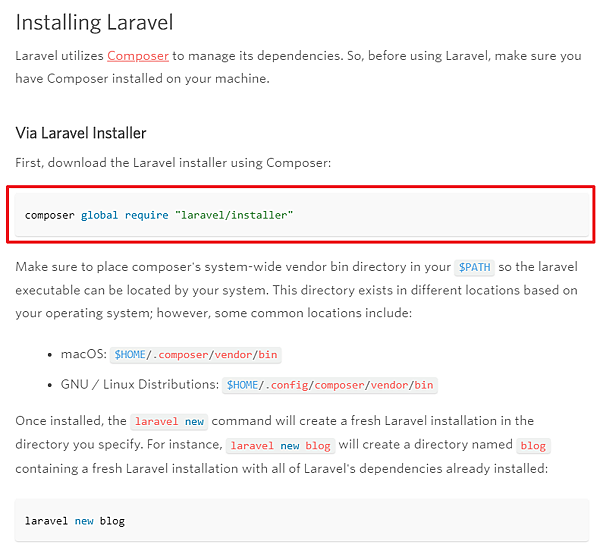Click the GNU Linux $HOME/.config/composer/vendor/bin path

[330, 385]
